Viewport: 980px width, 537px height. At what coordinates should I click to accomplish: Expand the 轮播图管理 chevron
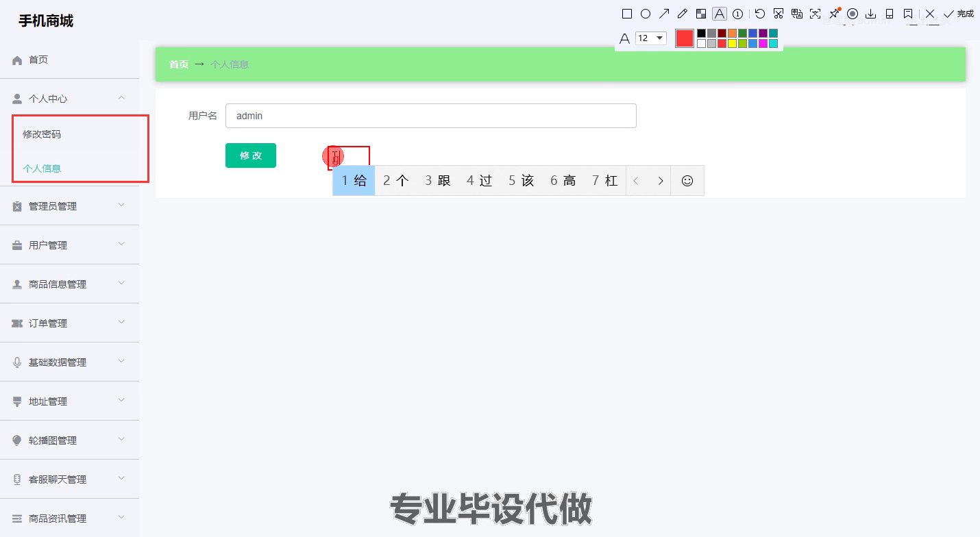point(121,439)
